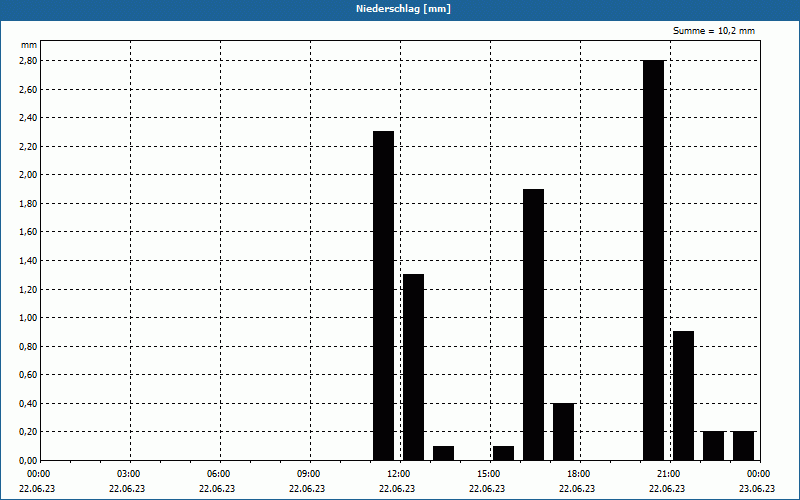Screen dimensions: 800x500
Task: Select the last bar before 00:00 23.06.23
Action: click(x=743, y=446)
